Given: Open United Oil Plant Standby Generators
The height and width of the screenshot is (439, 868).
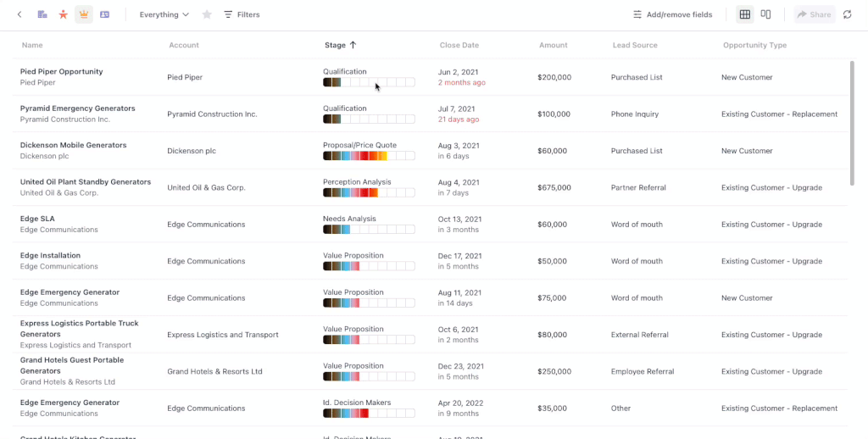Looking at the screenshot, I should (x=86, y=181).
